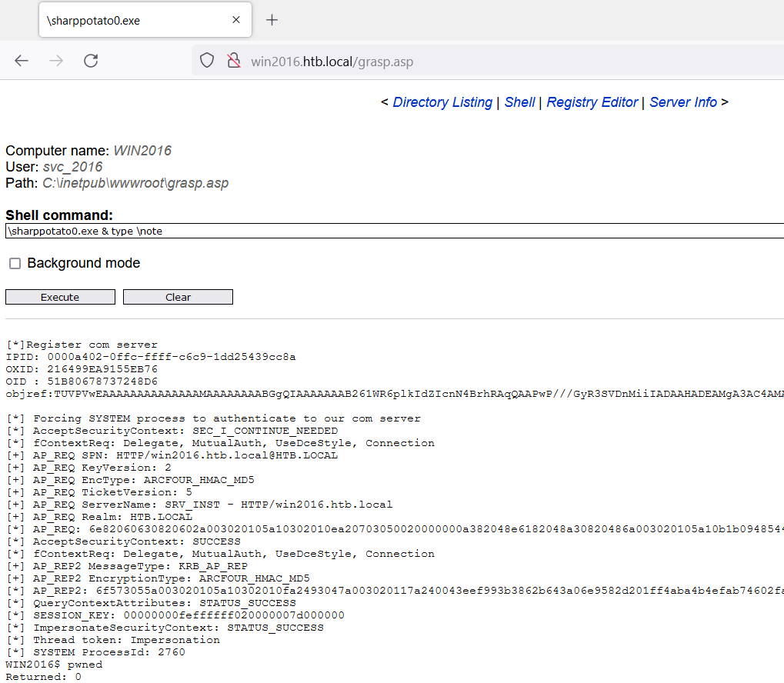Click the SYSTEM ProcessId: 2760 line
784x683 pixels.
coord(95,652)
